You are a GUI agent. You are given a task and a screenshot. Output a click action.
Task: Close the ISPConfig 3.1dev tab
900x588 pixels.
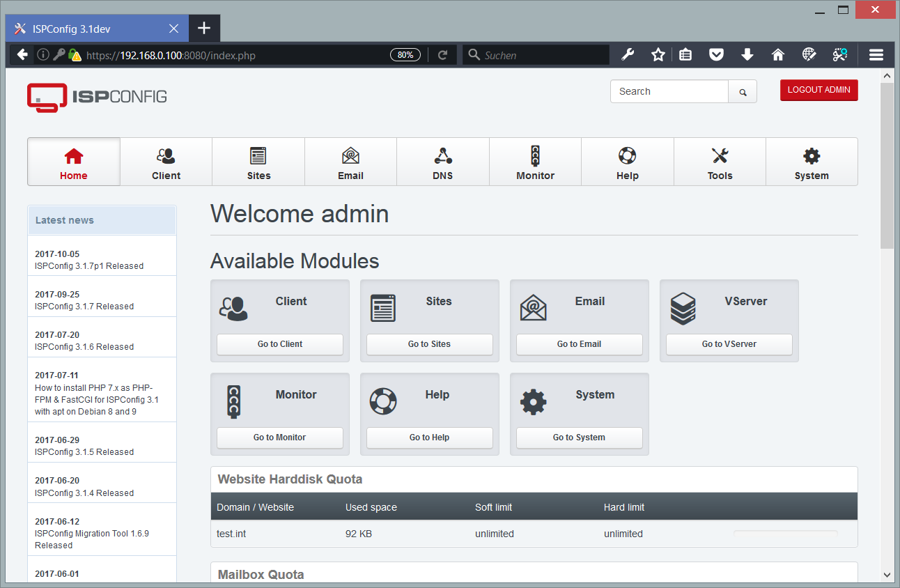[173, 29]
